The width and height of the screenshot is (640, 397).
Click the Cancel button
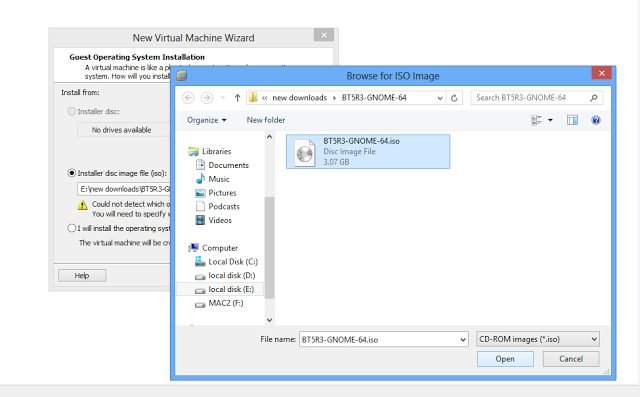571,359
